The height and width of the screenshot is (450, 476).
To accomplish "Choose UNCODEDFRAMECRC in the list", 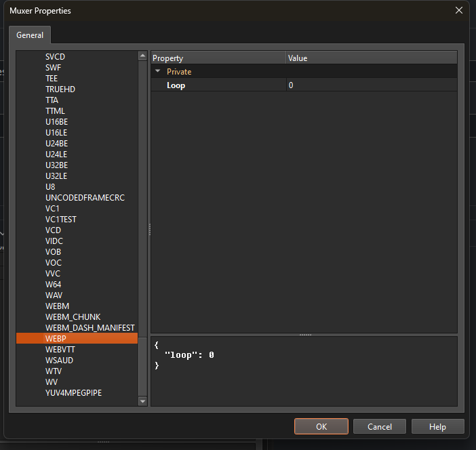I will point(85,198).
